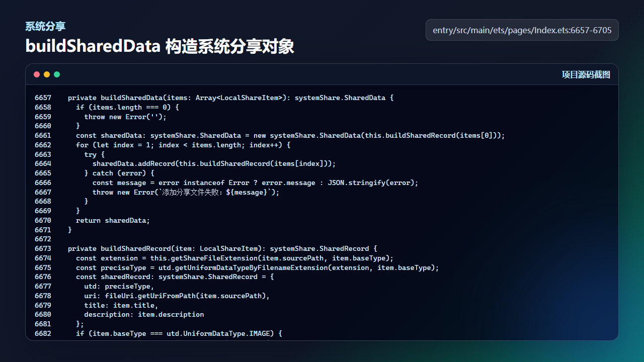Click the 'utd.UniformDataType.IMAGE' condition line

tap(179, 333)
